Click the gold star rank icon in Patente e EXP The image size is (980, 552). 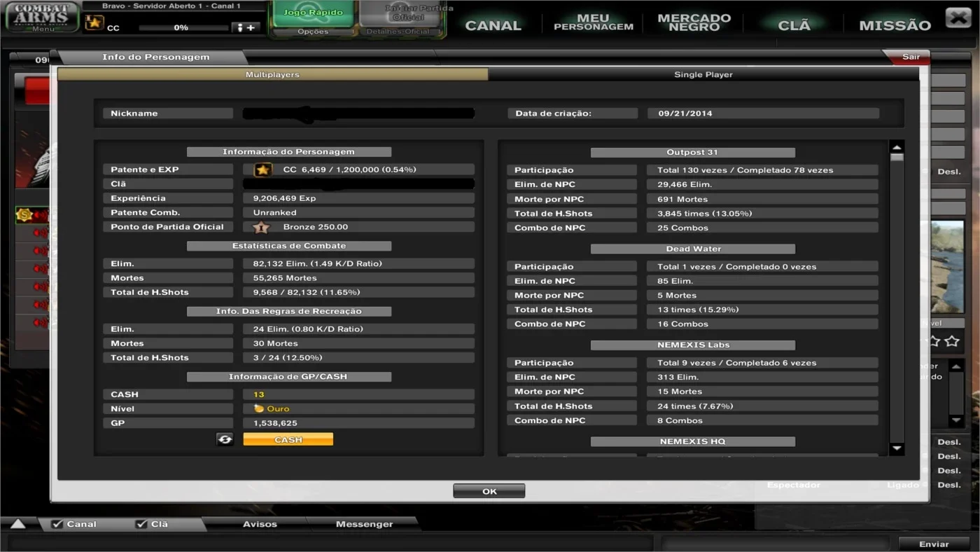tap(262, 170)
